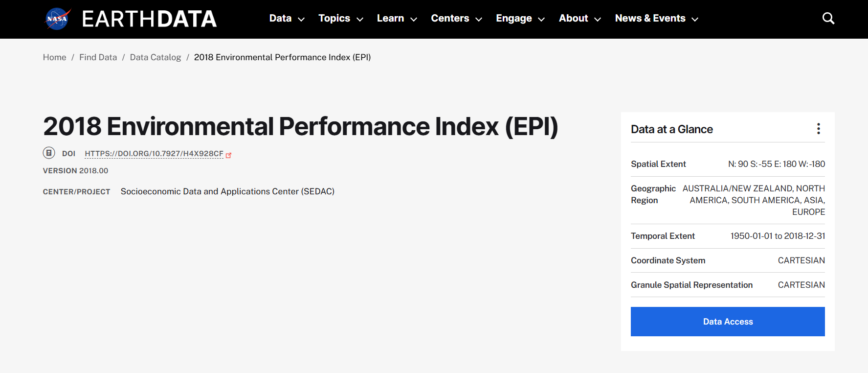
Task: Click the page heading 2018 Environmental Performance Index (EPI)
Action: coord(300,127)
